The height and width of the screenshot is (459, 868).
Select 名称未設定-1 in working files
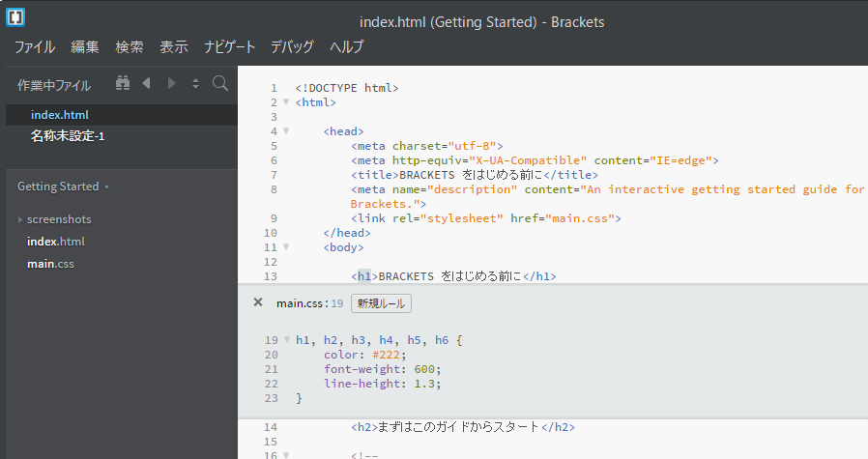coord(67,136)
